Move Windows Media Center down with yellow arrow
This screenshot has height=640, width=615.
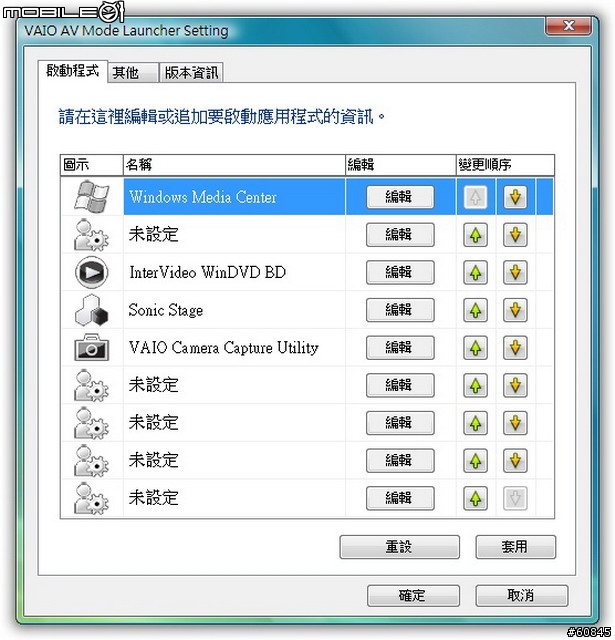[515, 197]
